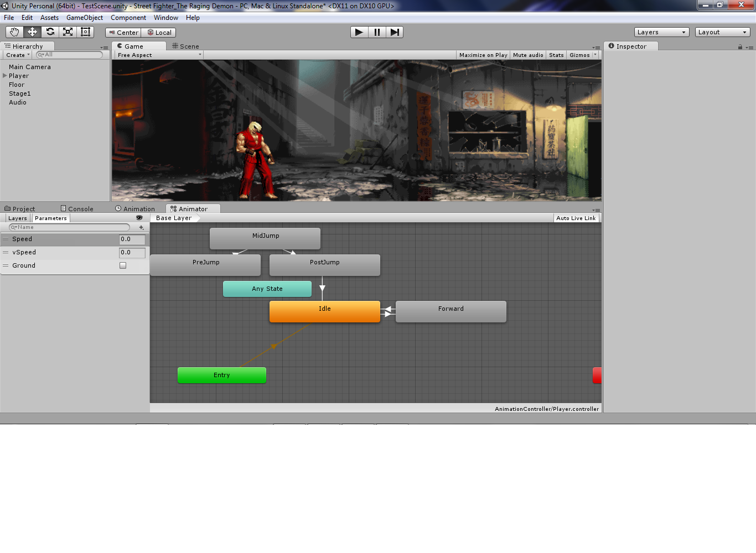The image size is (756, 553).
Task: Toggle pivot Center mode
Action: [x=123, y=33]
